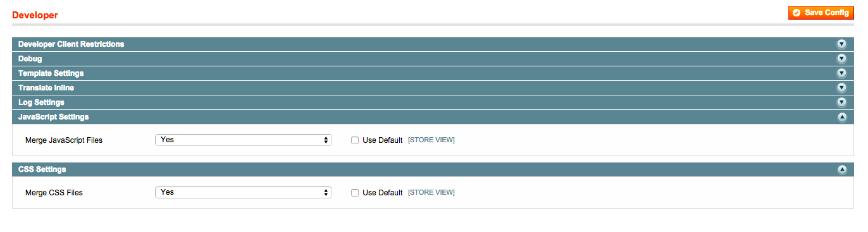
Task: Enable Use Default for Merge CSS Files
Action: [355, 193]
